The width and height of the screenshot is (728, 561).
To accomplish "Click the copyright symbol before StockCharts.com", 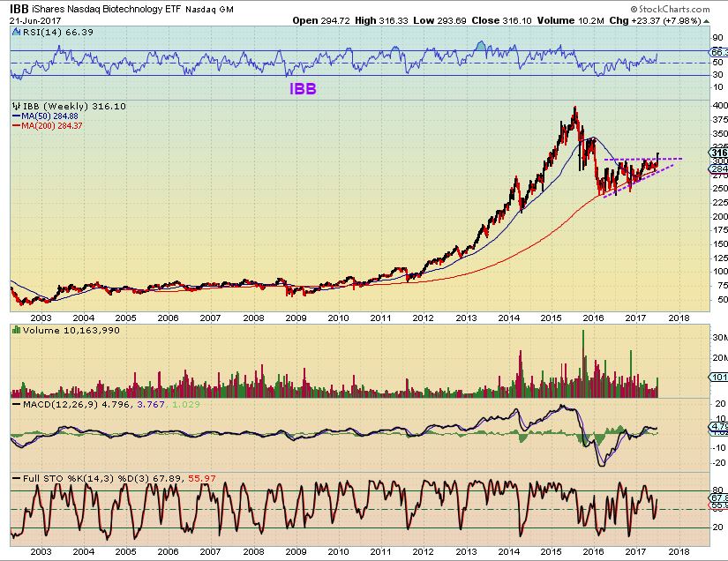I will coord(634,10).
